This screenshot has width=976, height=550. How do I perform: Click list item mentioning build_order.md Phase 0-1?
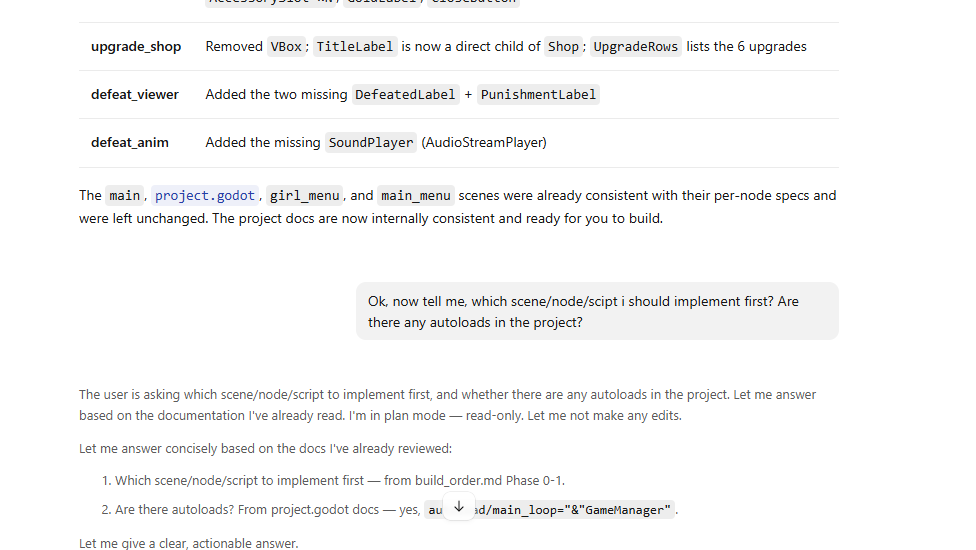point(340,480)
